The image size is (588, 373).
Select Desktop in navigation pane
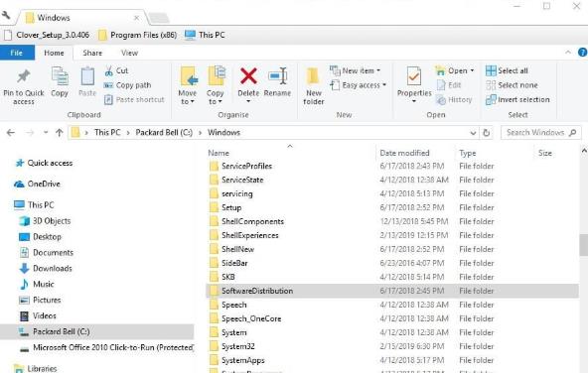[x=40, y=237]
